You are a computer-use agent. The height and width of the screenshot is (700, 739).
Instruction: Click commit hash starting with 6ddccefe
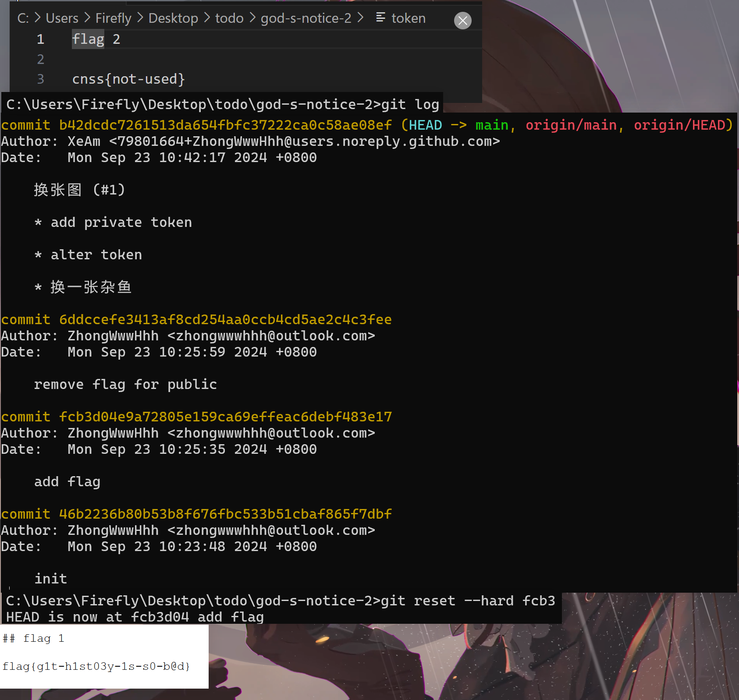(x=225, y=320)
